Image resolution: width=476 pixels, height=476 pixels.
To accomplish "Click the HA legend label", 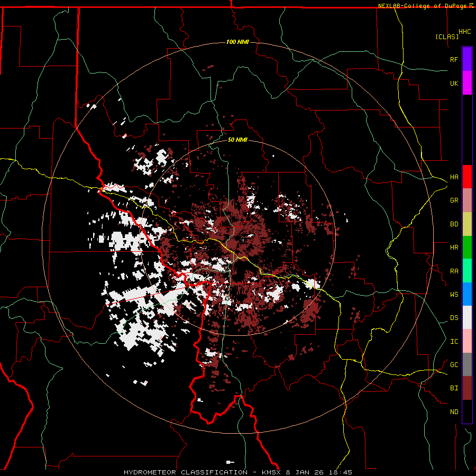I will 454,177.
